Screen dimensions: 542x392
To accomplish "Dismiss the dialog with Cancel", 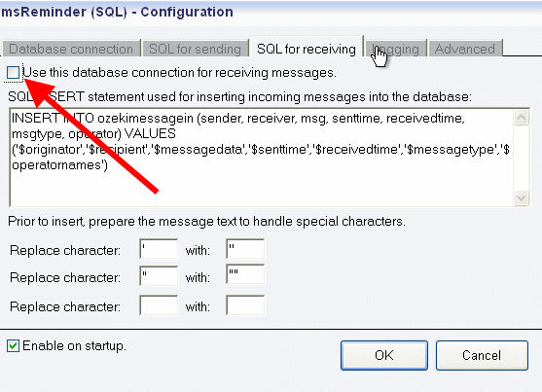I will (482, 355).
